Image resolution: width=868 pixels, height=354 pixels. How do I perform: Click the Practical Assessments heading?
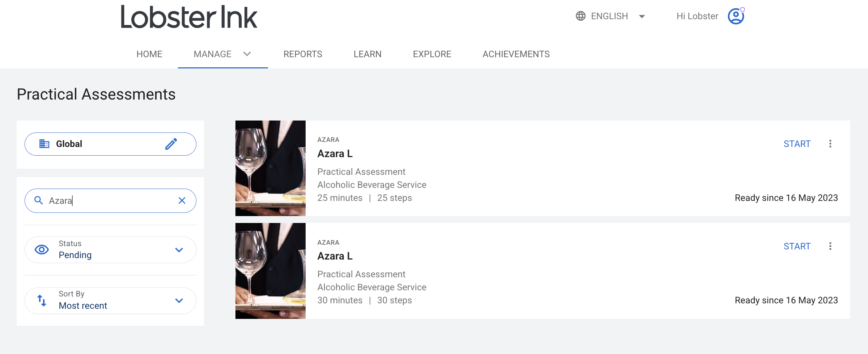[96, 94]
